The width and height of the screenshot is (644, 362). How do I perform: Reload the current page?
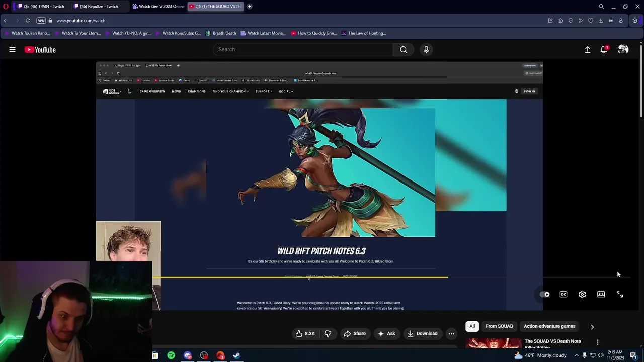click(x=28, y=21)
